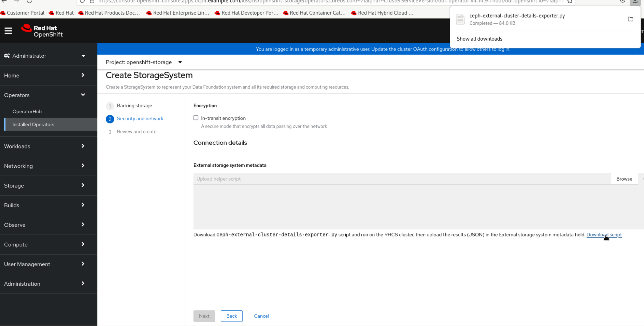The height and width of the screenshot is (326, 644).
Task: Open the navigation hamburger menu
Action: click(x=8, y=31)
